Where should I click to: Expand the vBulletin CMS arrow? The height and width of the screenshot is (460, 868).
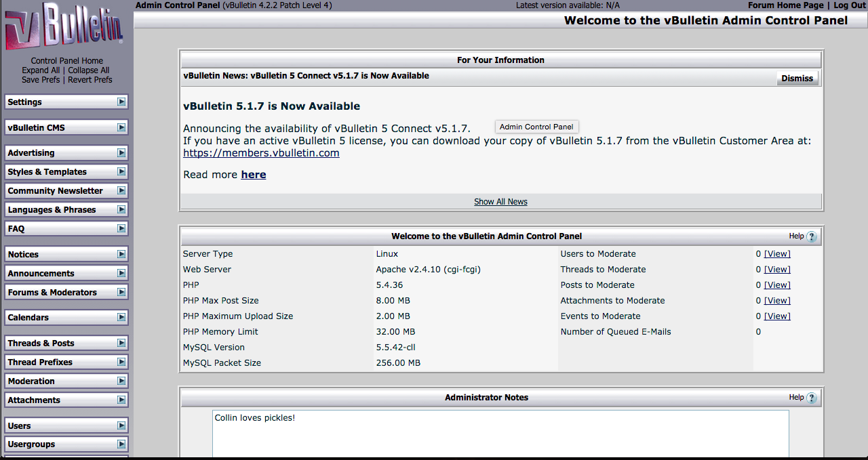click(121, 127)
